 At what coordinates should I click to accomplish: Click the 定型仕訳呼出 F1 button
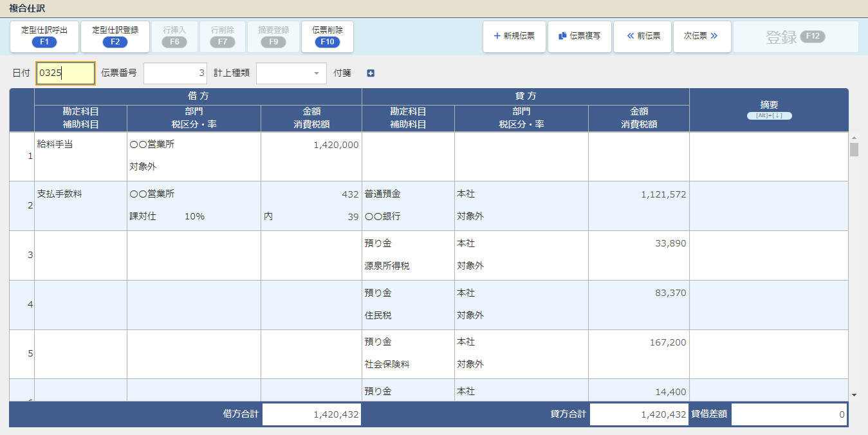[x=44, y=37]
